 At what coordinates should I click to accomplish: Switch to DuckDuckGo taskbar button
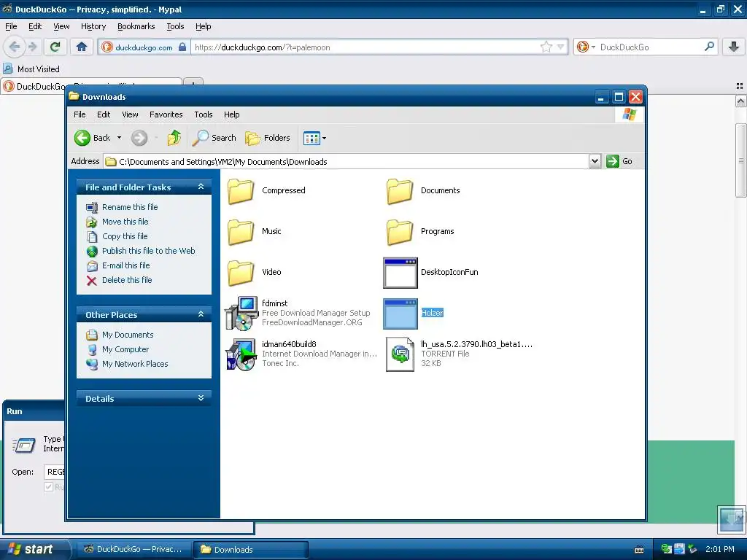(x=133, y=549)
